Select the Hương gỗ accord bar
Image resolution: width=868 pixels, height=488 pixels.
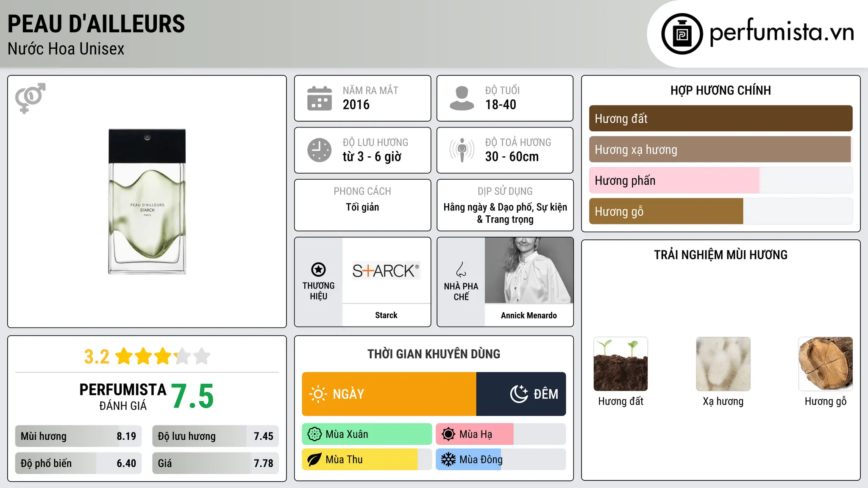(721, 211)
